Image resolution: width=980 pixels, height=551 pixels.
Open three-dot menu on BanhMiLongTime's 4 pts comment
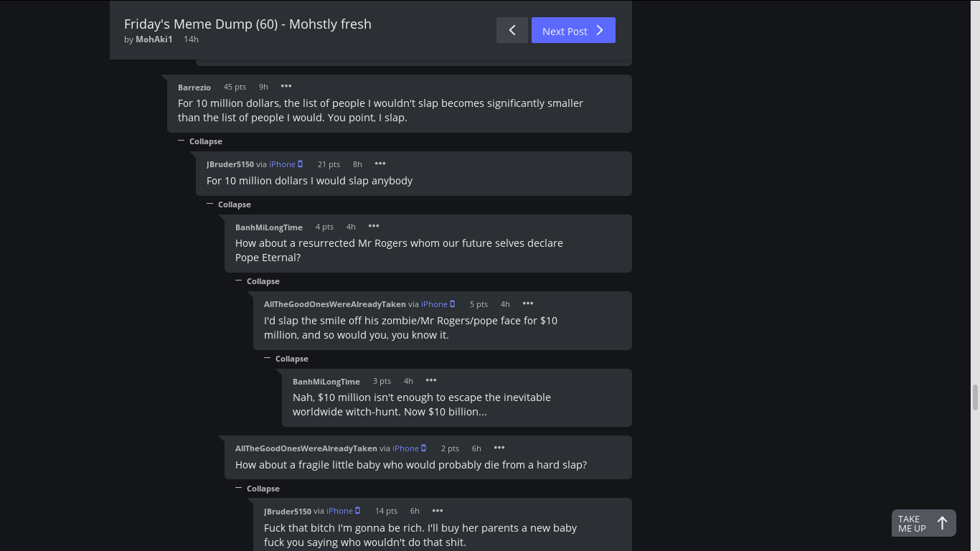coord(374,226)
